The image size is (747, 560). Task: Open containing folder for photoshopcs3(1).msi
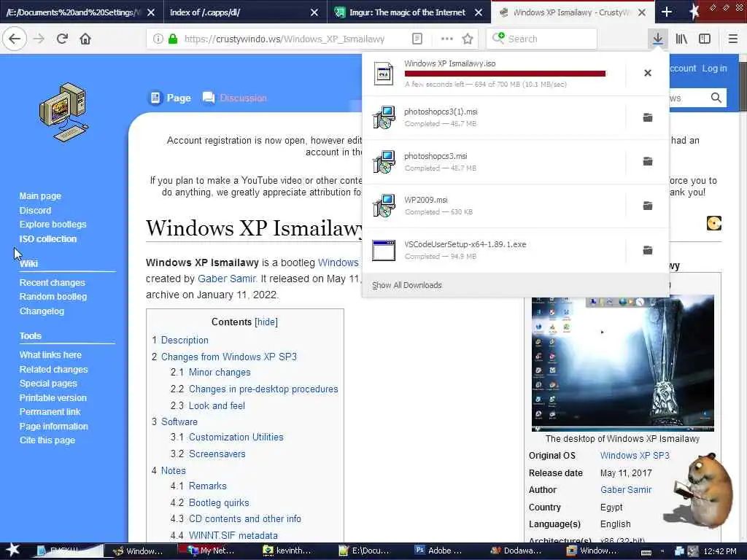point(648,117)
